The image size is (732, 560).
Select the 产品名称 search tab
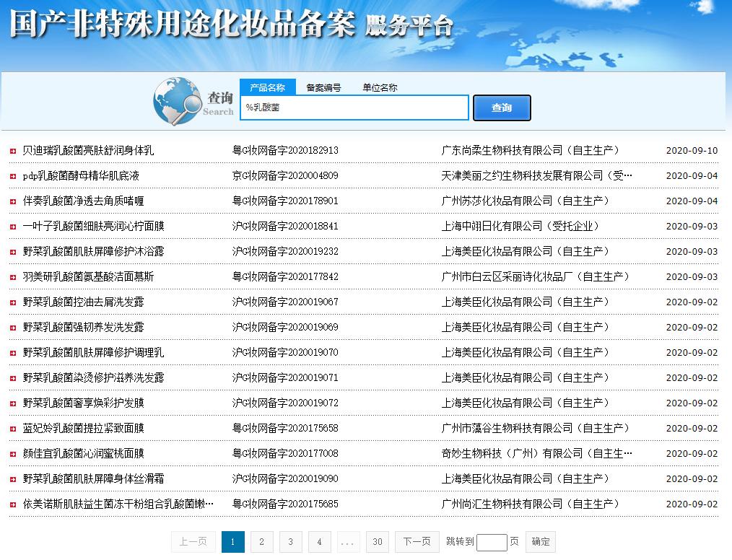pyautogui.click(x=267, y=88)
